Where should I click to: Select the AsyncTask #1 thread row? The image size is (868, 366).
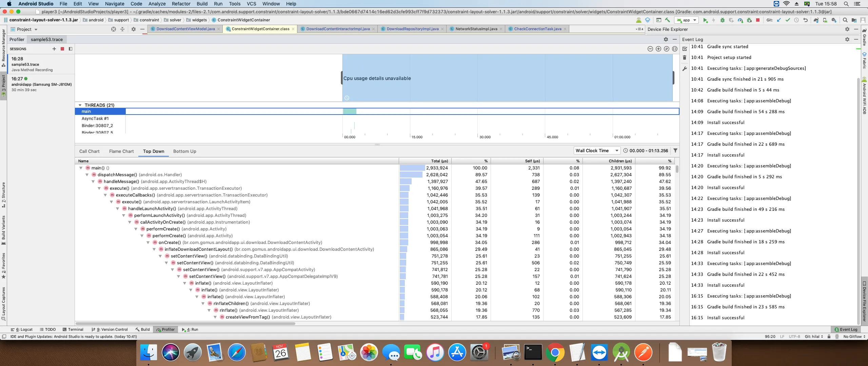tap(95, 119)
